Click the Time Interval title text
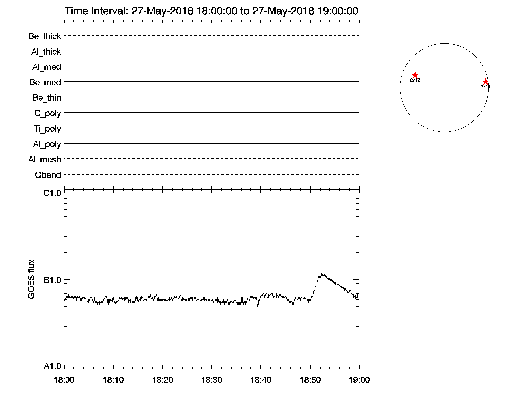The height and width of the screenshot is (399, 532). pyautogui.click(x=211, y=11)
